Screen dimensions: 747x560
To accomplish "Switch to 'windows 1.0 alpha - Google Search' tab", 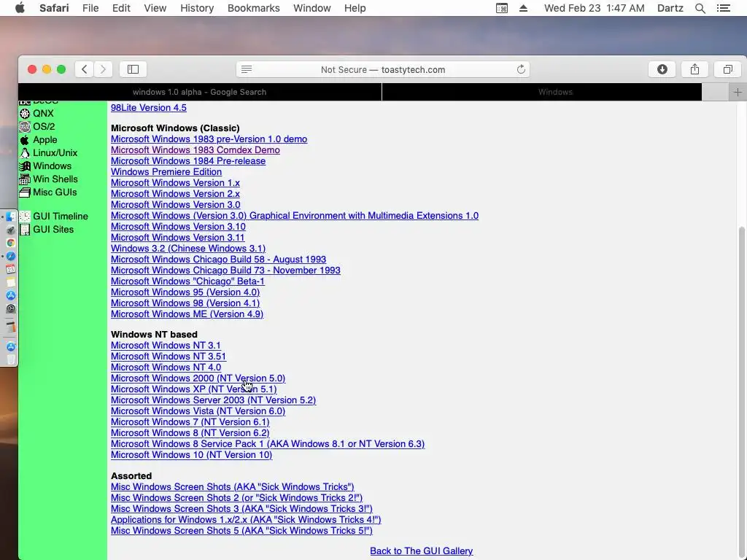I will tap(200, 92).
